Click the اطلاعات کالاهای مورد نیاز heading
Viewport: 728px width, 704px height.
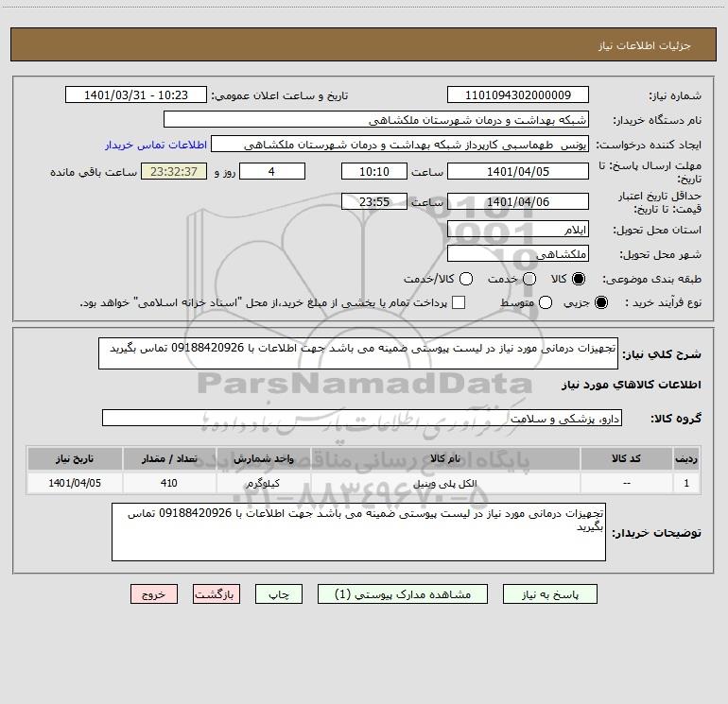click(x=632, y=385)
